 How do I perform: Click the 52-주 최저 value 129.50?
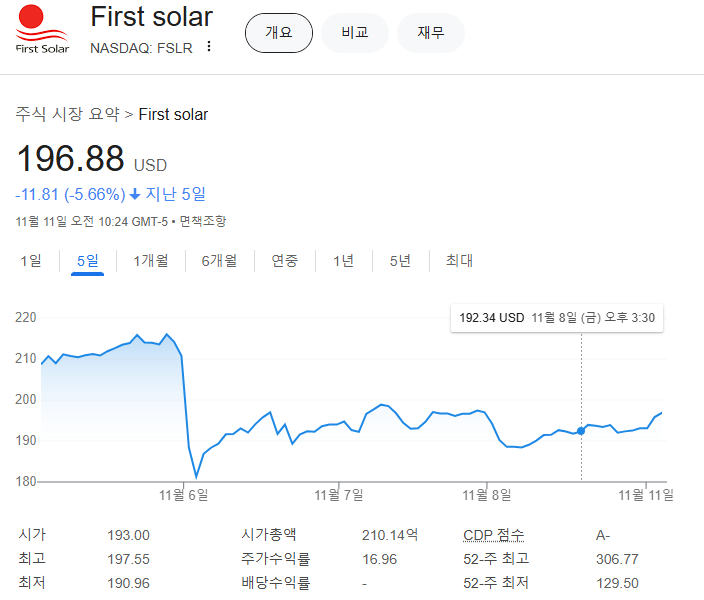coord(617,583)
